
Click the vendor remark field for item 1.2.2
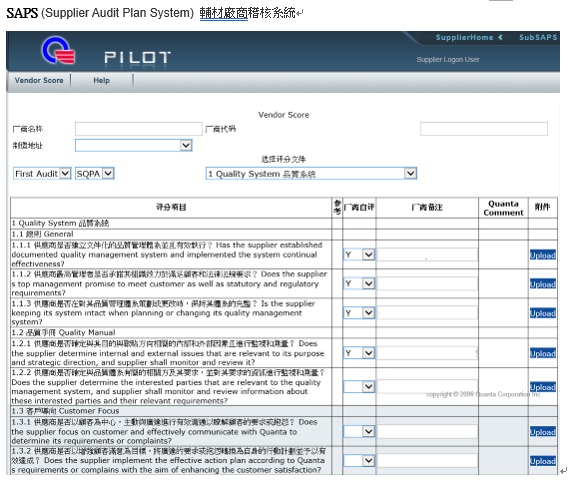pyautogui.click(x=427, y=387)
